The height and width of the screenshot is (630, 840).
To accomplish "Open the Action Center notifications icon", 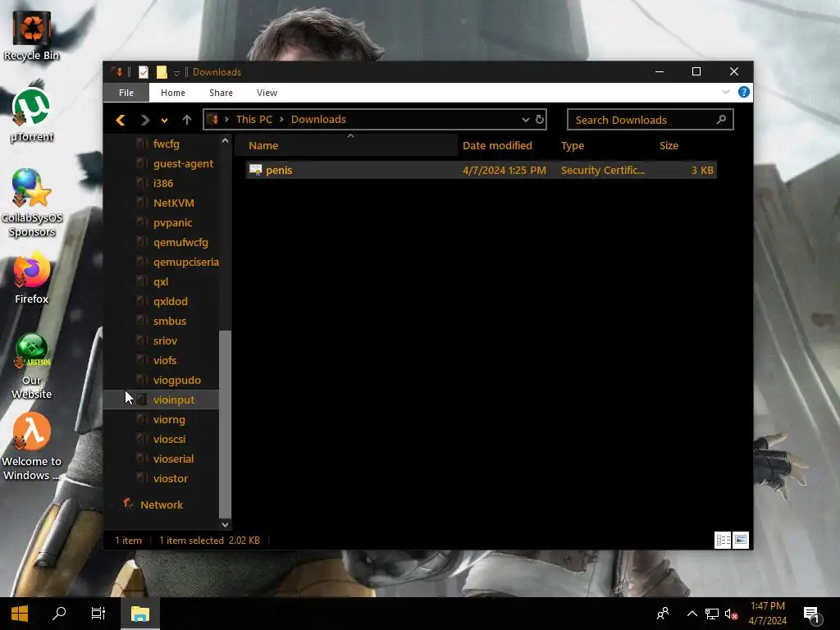I will pos(812,614).
